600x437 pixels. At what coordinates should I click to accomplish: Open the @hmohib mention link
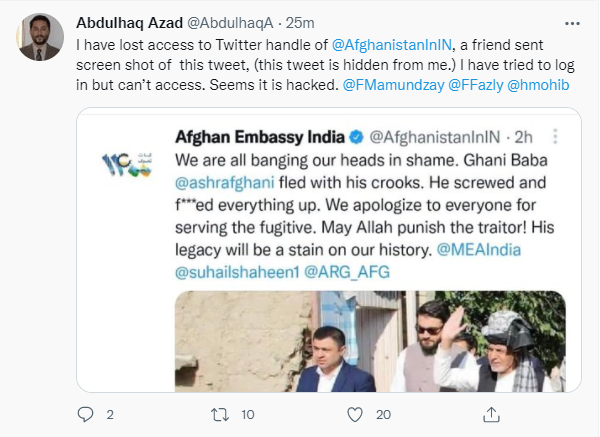[x=540, y=84]
